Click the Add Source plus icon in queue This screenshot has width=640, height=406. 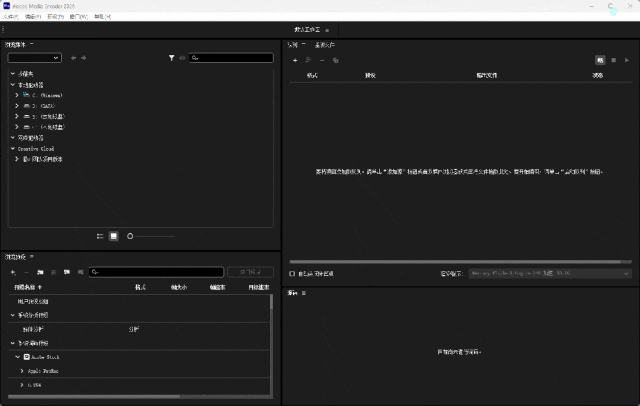(295, 60)
